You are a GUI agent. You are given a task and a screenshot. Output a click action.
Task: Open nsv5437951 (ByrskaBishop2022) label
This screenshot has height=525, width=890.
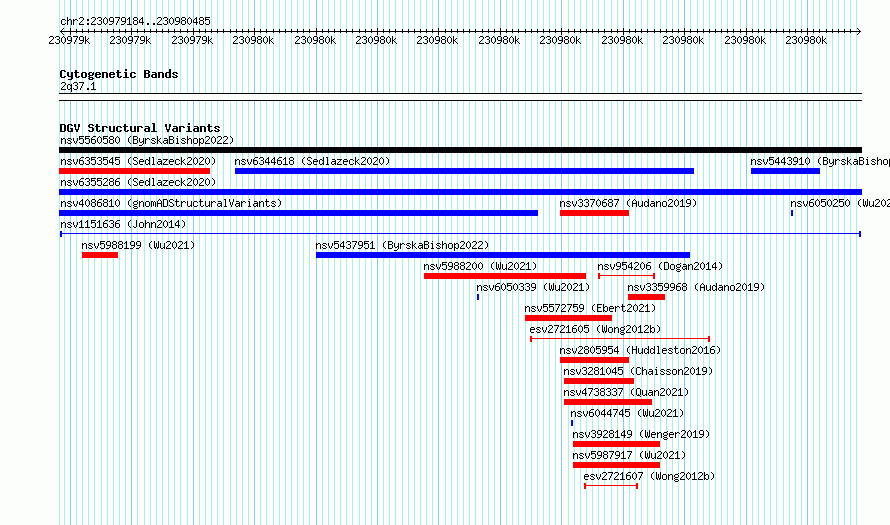[402, 245]
